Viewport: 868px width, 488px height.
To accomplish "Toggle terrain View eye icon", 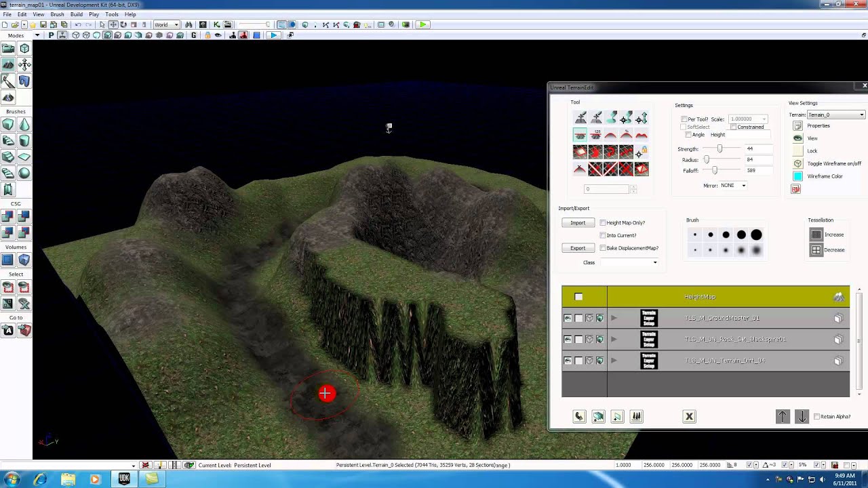I will coord(797,138).
